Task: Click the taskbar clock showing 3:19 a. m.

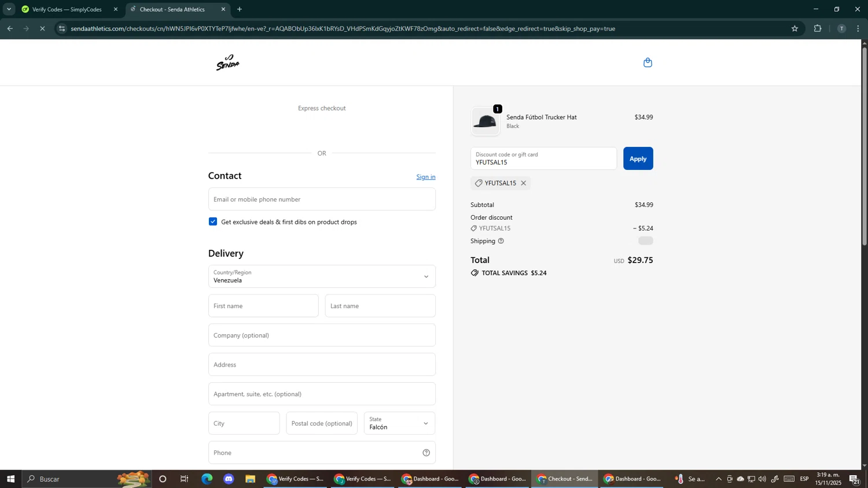Action: (x=828, y=479)
